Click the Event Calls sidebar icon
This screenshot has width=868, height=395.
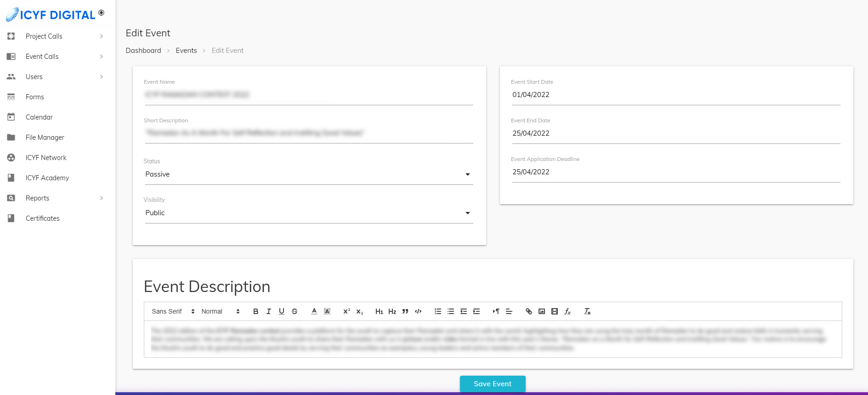11,57
